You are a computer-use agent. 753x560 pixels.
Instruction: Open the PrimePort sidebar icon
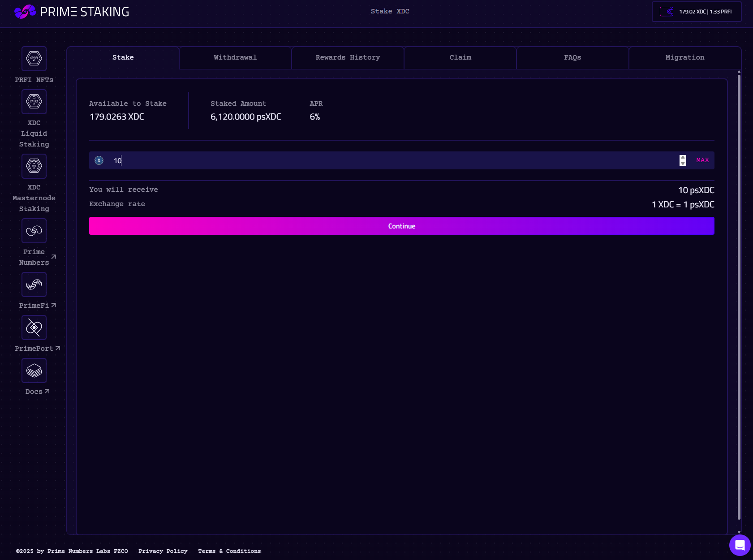point(34,327)
